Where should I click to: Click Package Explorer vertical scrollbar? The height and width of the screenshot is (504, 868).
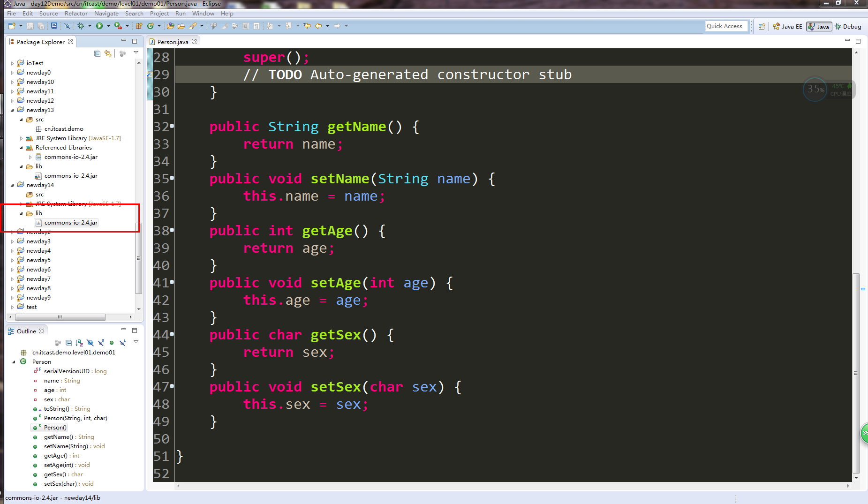click(x=138, y=258)
